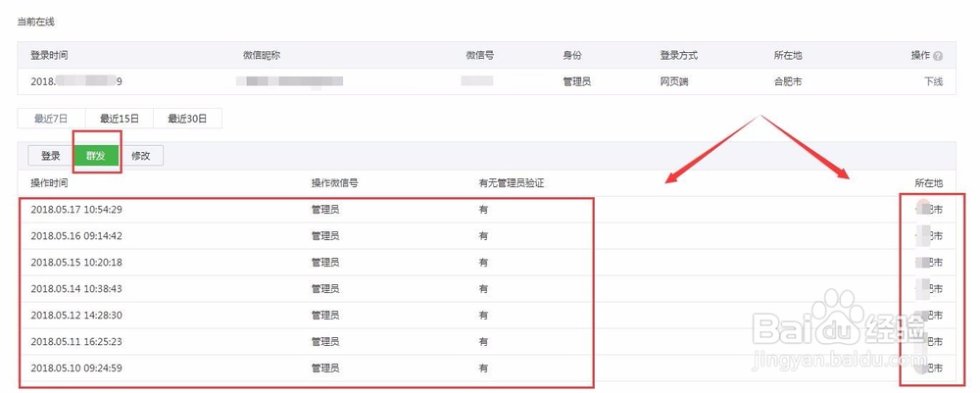
Task: Click 下线 to log out the online session
Action: pos(934,82)
